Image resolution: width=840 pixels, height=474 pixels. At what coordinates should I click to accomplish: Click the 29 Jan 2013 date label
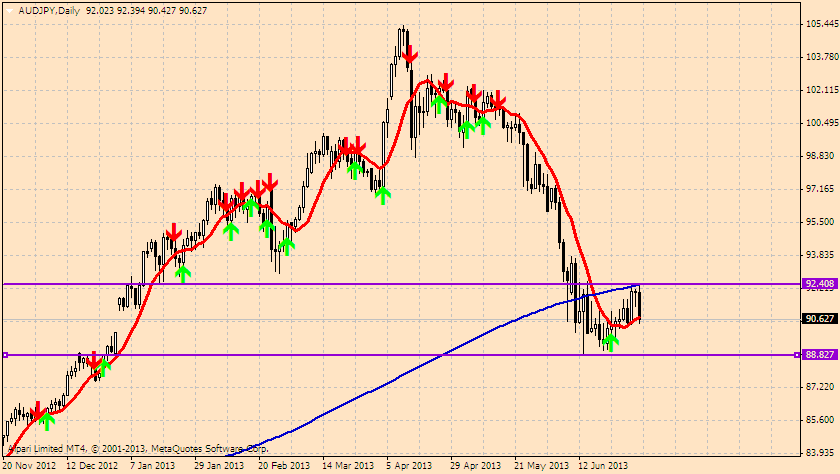(219, 465)
